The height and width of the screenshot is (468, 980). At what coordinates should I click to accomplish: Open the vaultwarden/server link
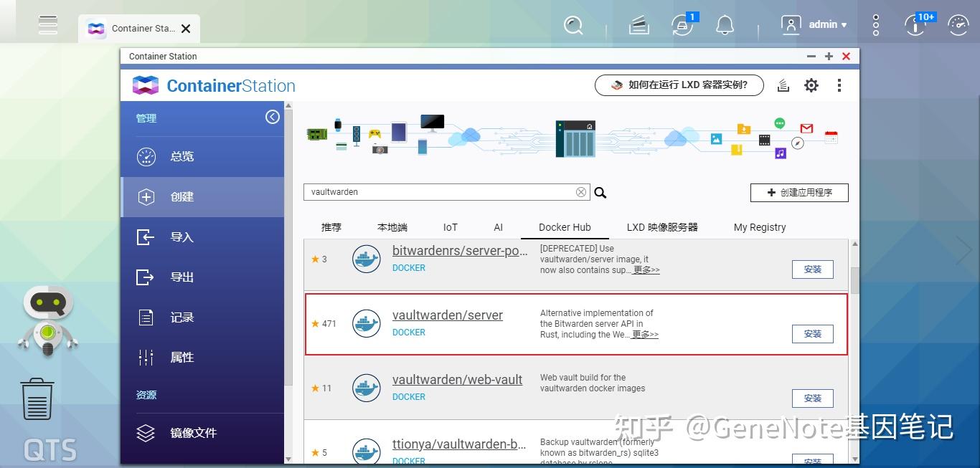[448, 315]
